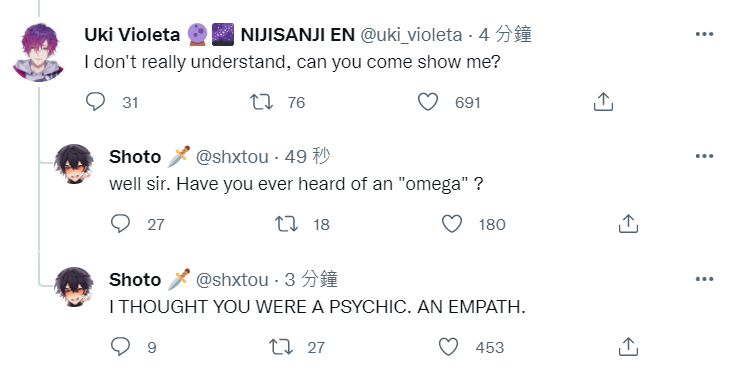Retweet the PSYCHIC tweet with 27 retweets
Viewport: 733px width, 374px height.
pyautogui.click(x=281, y=347)
